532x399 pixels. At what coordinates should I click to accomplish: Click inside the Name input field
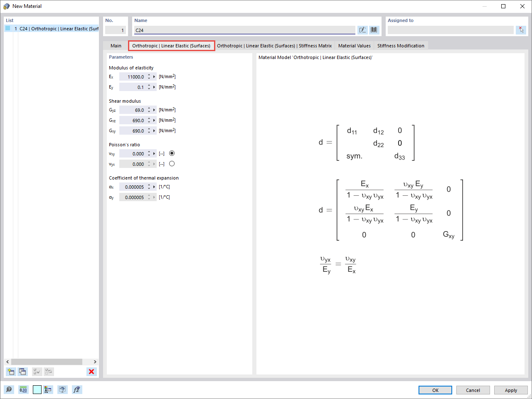(241, 30)
